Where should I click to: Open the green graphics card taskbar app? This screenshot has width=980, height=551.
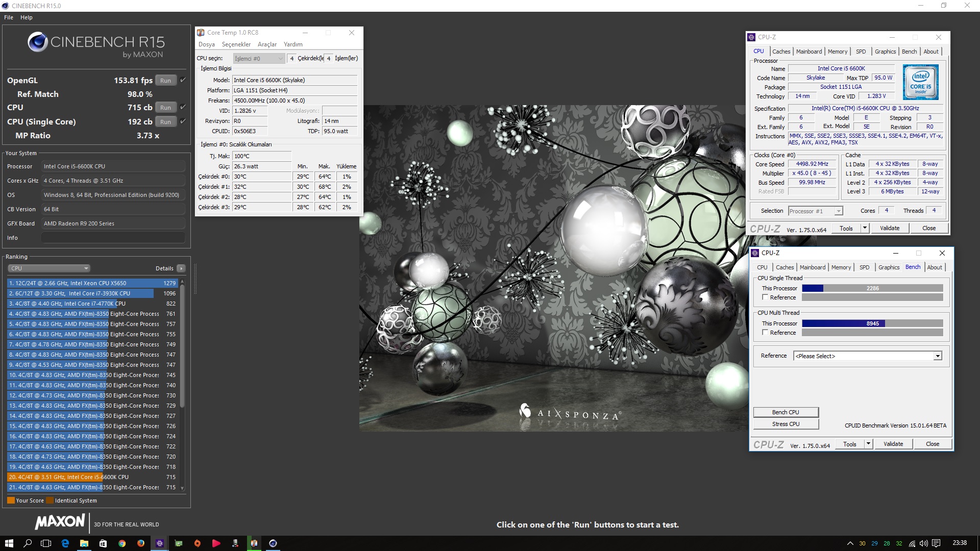(x=178, y=543)
